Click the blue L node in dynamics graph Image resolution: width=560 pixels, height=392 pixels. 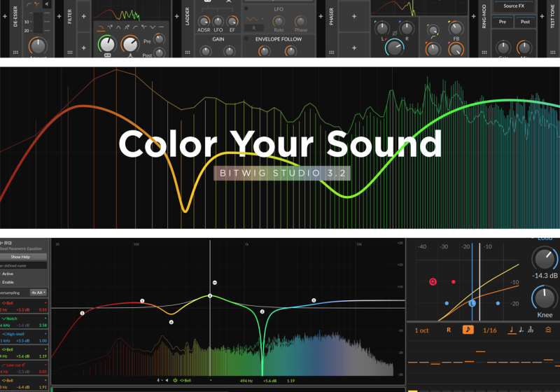tap(472, 303)
